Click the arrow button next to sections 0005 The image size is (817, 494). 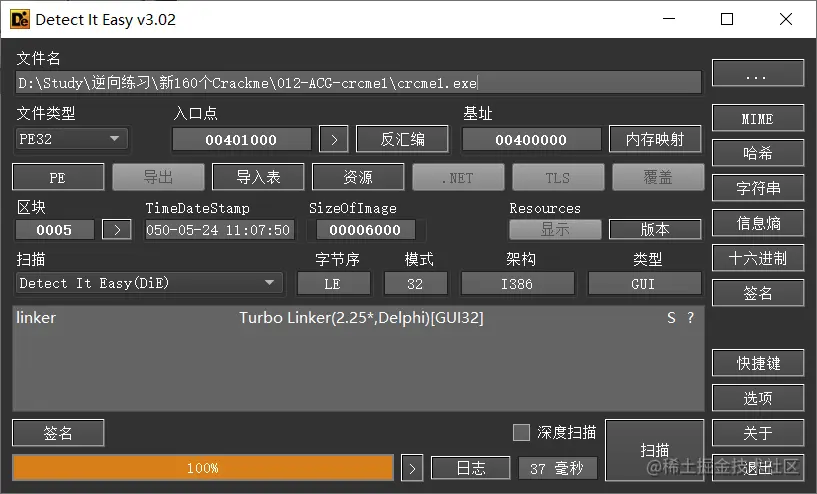click(x=117, y=229)
